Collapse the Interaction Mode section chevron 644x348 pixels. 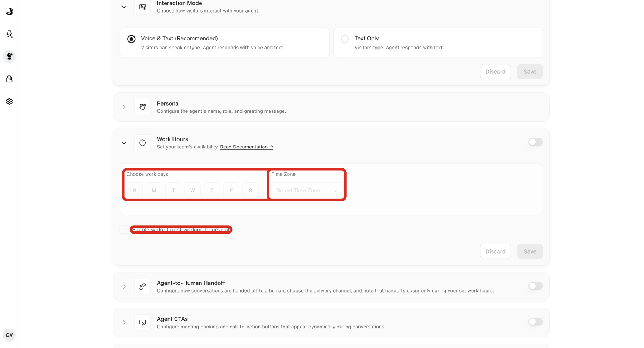(x=124, y=7)
